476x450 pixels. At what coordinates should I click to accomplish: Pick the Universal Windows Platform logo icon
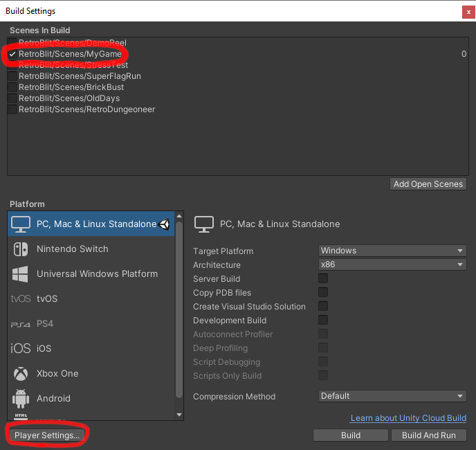(x=20, y=273)
